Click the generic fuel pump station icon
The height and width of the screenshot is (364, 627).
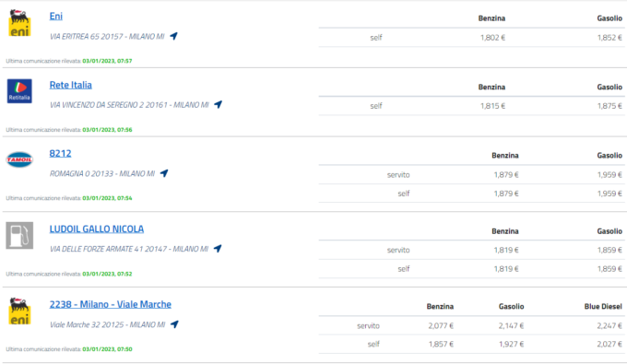coord(19,235)
